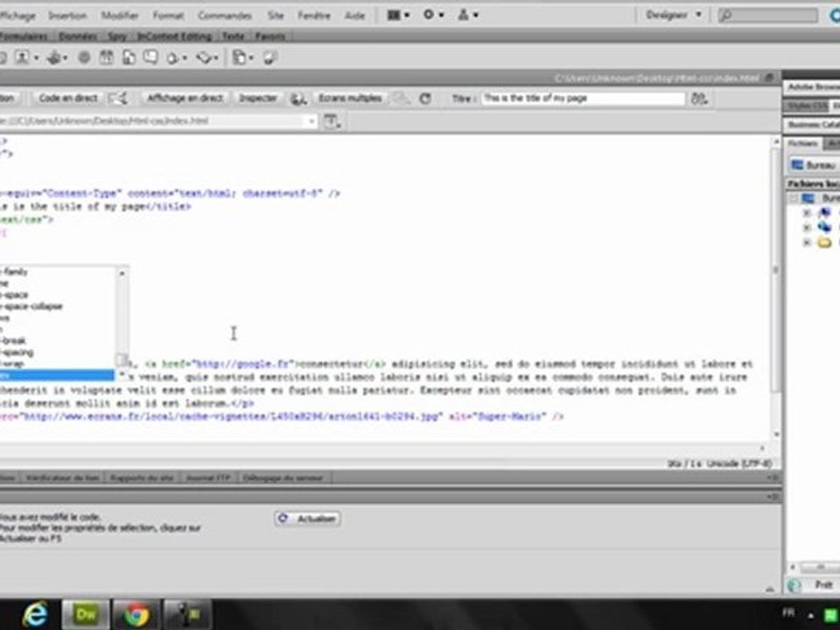Switch to the Spry insert tab
The height and width of the screenshot is (630, 840).
pos(116,37)
